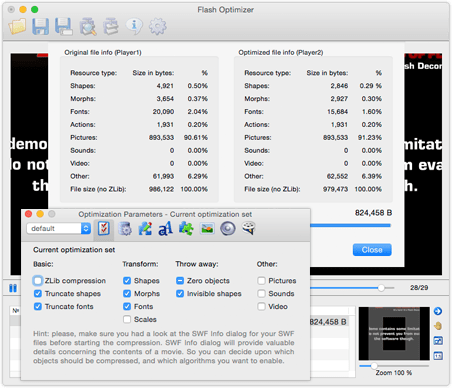Open the green puzzle pieces tab icon
The height and width of the screenshot is (388, 452).
(186, 229)
